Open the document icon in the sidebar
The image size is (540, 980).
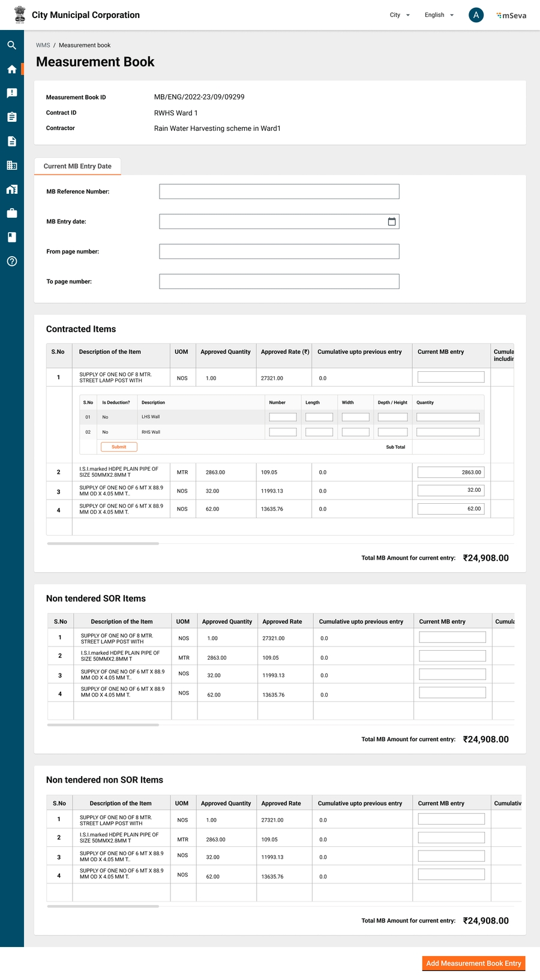tap(11, 142)
